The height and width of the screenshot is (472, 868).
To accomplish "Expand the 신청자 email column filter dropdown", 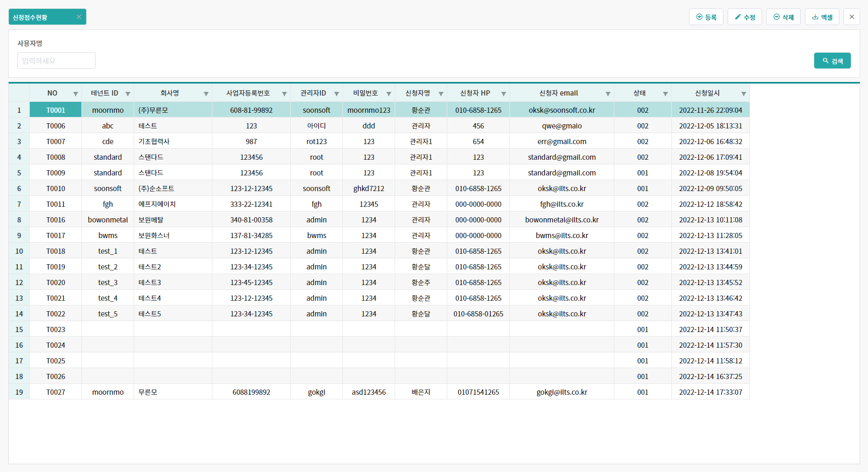I will point(608,94).
